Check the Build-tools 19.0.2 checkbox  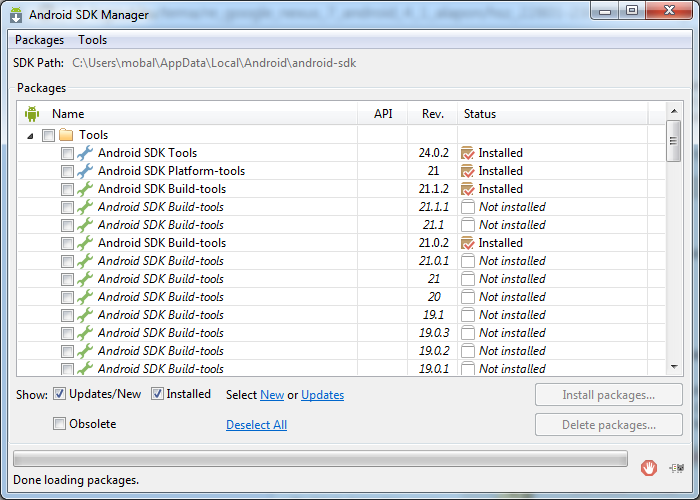pyautogui.click(x=67, y=351)
